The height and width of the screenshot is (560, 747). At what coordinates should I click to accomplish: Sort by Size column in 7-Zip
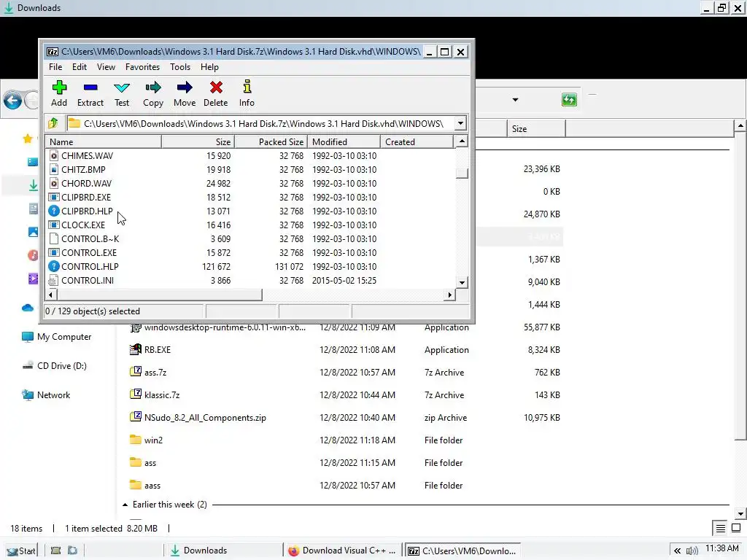(198, 142)
